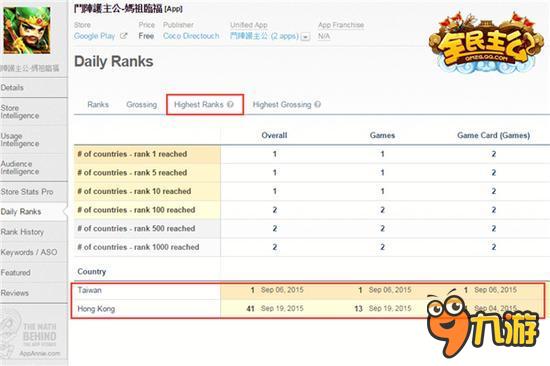Click the info icon beside Highest Ranks
550x366 pixels.
point(230,105)
